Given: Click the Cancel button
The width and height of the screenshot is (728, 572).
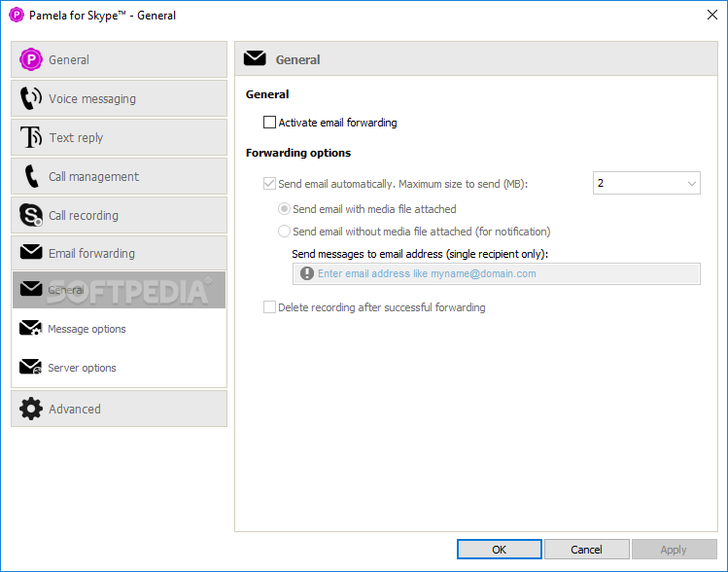Looking at the screenshot, I should 586,550.
